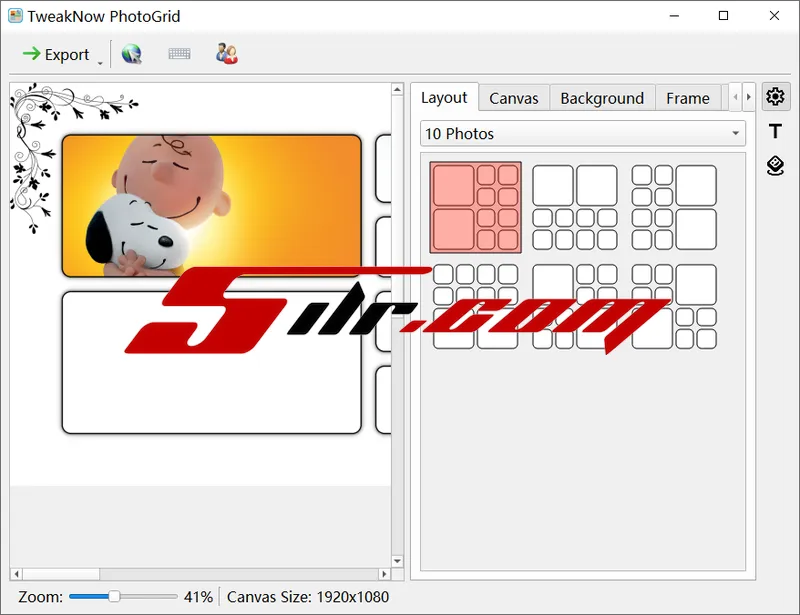
Task: Choose layout with two large cells on right
Action: [674, 207]
